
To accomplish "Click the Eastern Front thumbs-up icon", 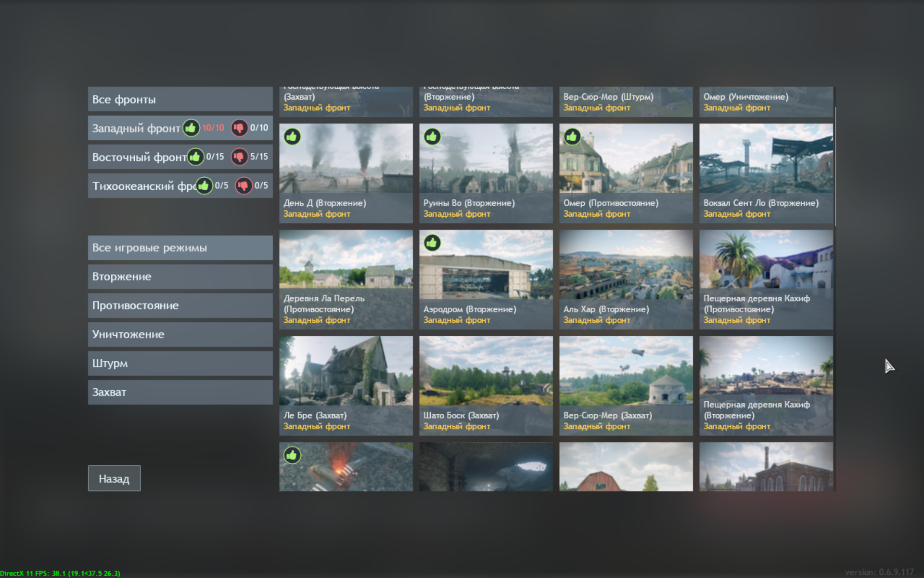I will (x=195, y=157).
